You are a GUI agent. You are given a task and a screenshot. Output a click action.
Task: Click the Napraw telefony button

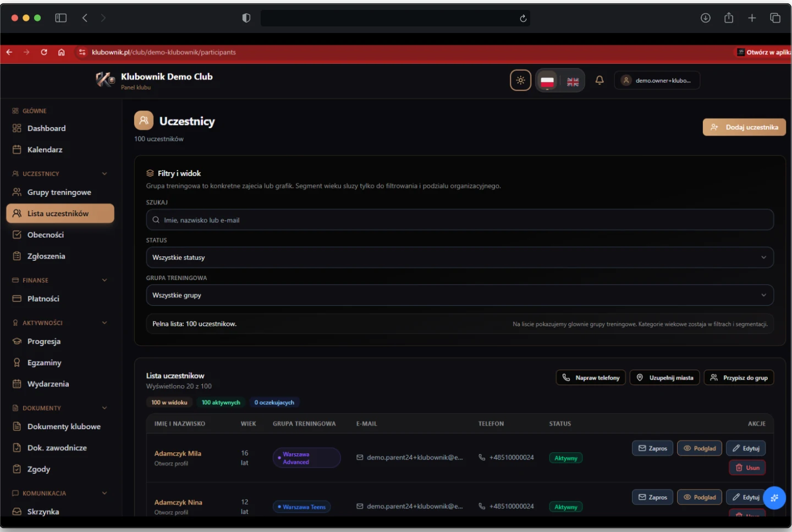tap(591, 378)
